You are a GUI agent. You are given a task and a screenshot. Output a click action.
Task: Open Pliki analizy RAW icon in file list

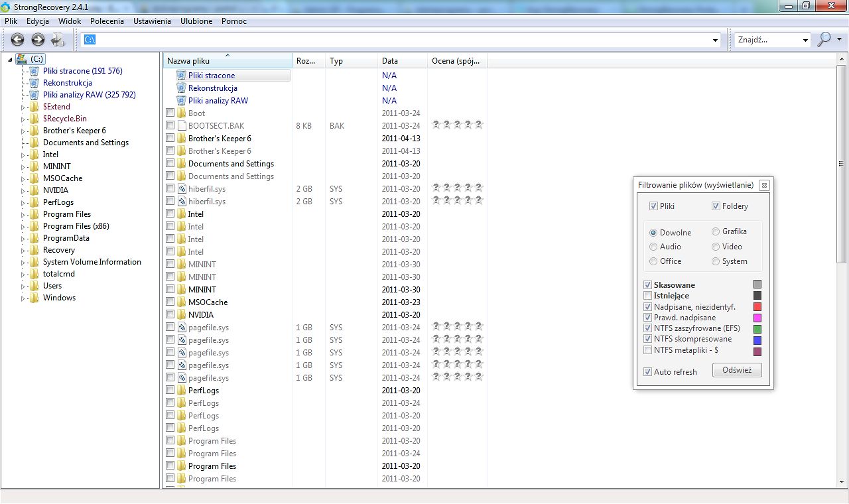(x=181, y=101)
